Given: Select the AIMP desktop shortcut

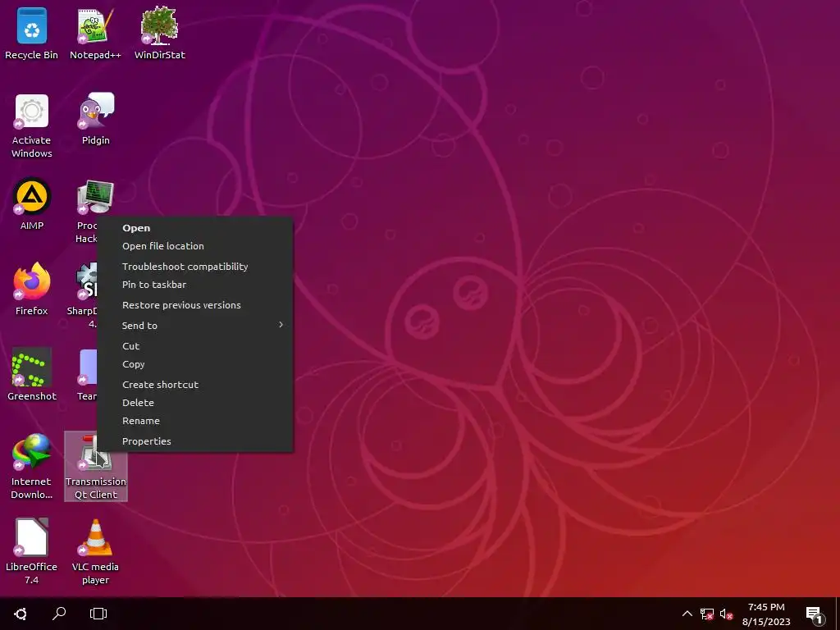Looking at the screenshot, I should click(x=32, y=204).
